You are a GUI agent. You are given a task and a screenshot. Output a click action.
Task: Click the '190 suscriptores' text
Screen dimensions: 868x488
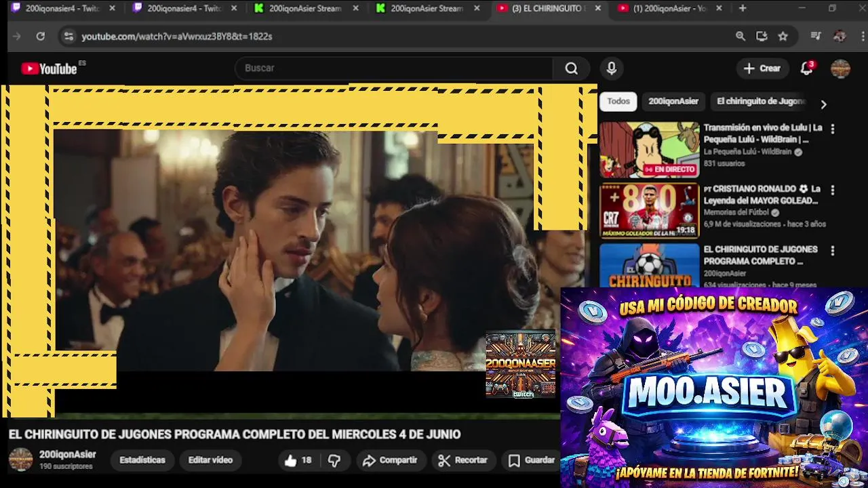pos(66,467)
